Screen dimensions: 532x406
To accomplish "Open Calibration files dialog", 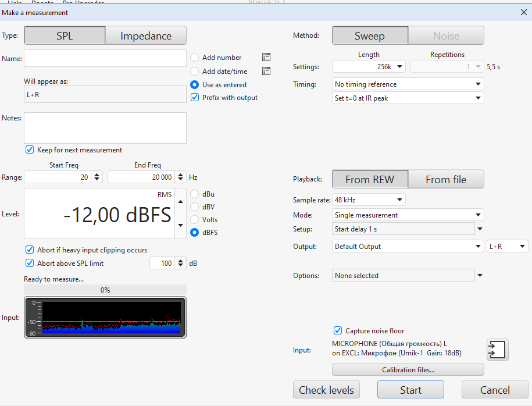I will (x=408, y=370).
